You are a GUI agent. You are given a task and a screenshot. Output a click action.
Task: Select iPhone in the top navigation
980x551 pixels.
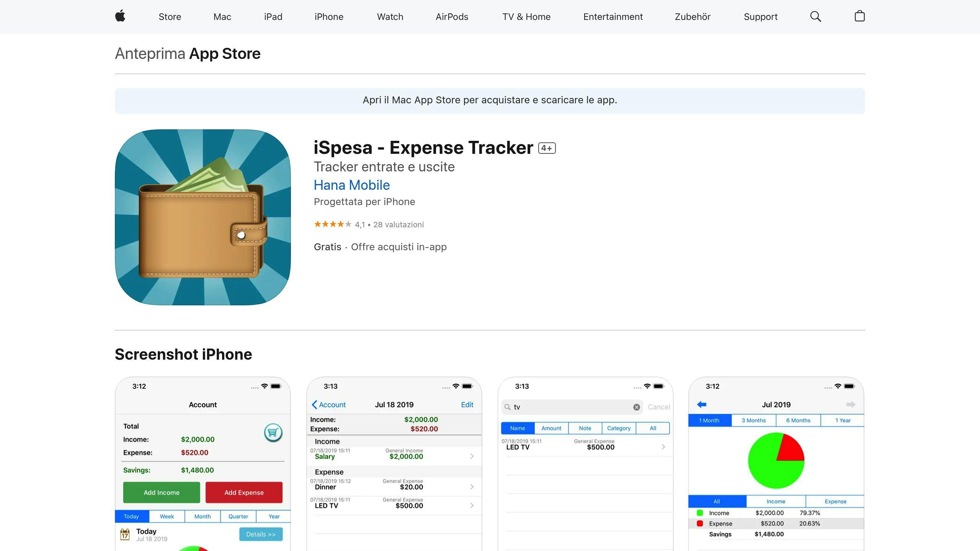point(329,17)
